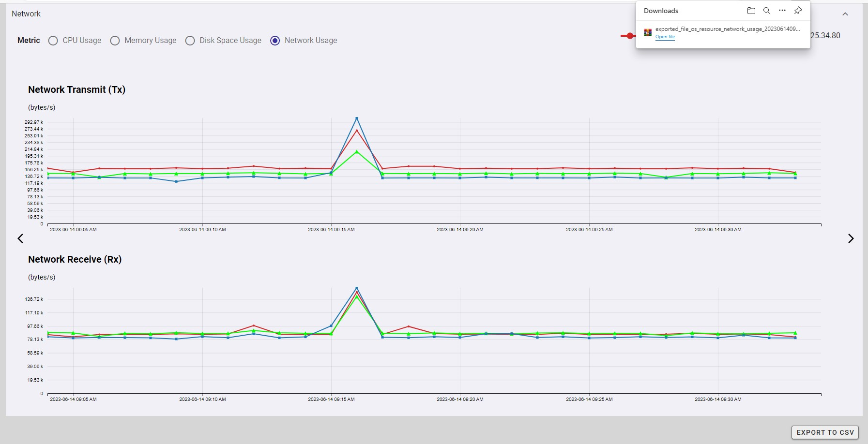Viewport: 868px width, 444px height.
Task: Click lowest blue dip point in Transmit chart
Action: (x=176, y=181)
